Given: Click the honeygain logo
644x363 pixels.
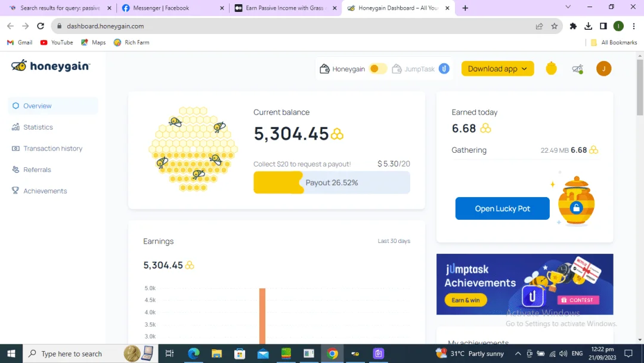Looking at the screenshot, I should pos(51,66).
